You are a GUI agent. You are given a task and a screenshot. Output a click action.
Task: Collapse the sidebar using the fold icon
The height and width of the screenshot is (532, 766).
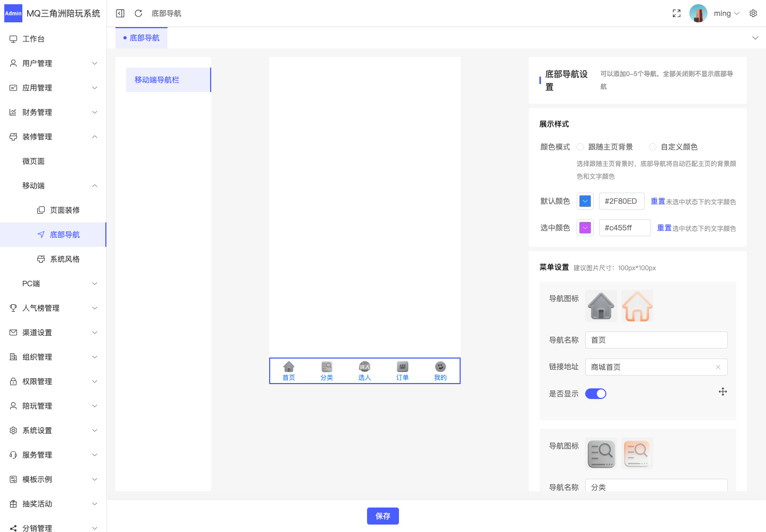(120, 13)
